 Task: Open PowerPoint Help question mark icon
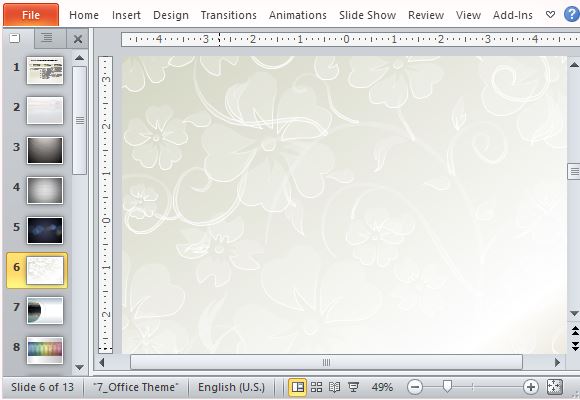click(x=572, y=15)
